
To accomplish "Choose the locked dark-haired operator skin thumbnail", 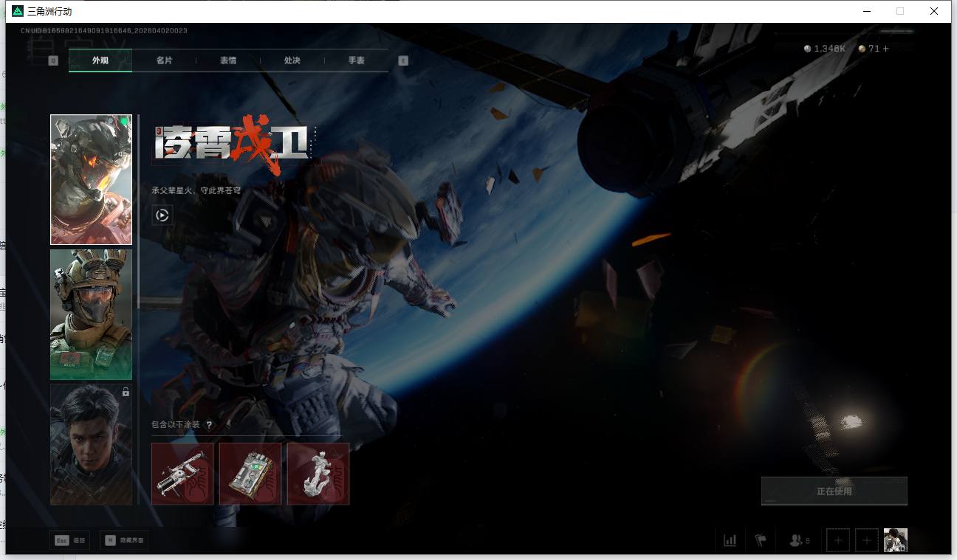I will (91, 444).
